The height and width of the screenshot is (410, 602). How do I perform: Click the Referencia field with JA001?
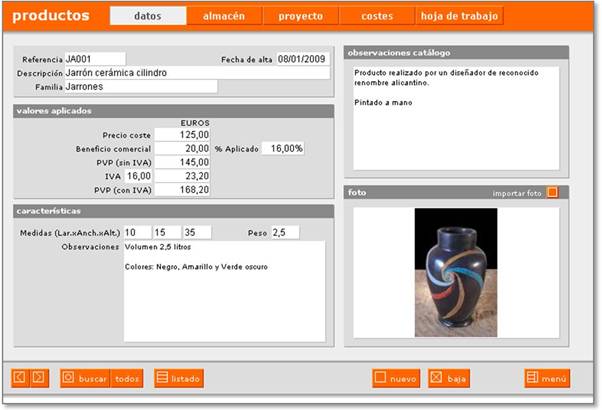[x=94, y=59]
